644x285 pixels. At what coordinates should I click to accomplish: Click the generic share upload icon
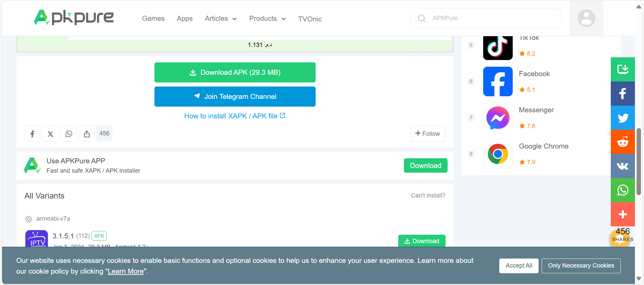click(x=87, y=134)
